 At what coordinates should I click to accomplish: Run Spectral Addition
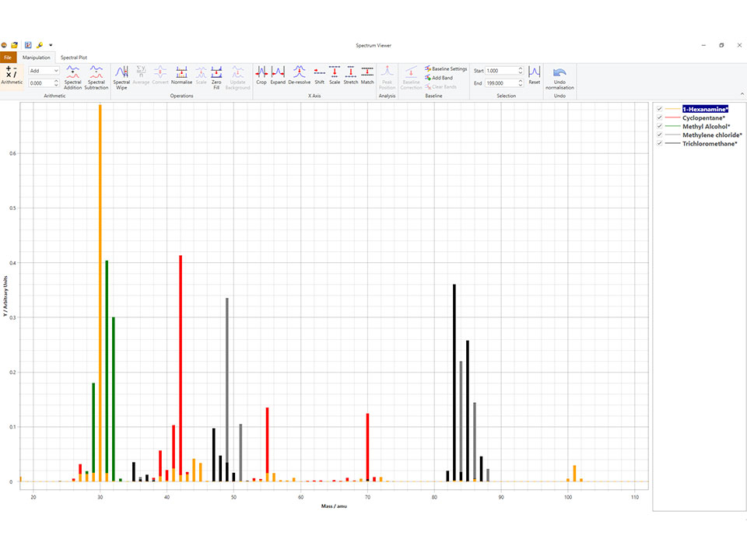click(x=73, y=78)
